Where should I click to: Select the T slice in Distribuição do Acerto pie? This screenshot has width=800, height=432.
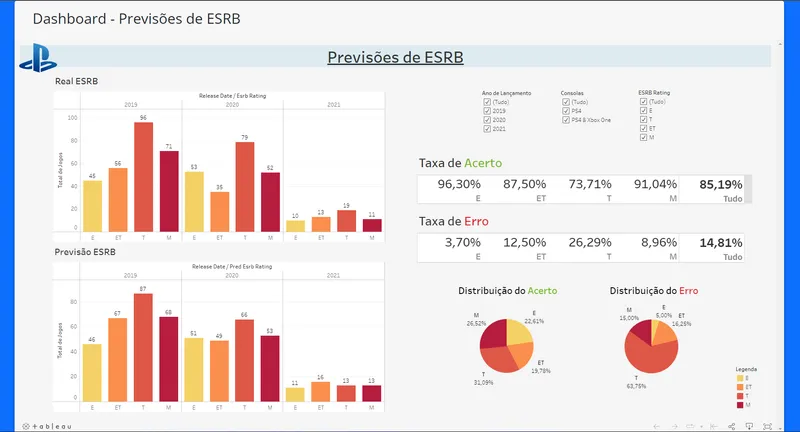pyautogui.click(x=497, y=362)
